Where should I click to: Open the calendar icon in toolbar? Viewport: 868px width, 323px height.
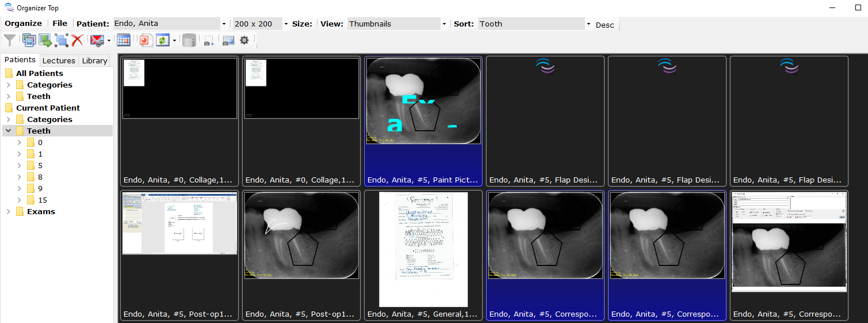coord(123,40)
